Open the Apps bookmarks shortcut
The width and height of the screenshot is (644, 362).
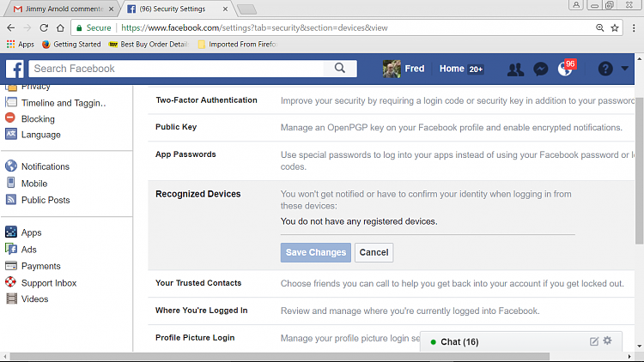[21, 45]
